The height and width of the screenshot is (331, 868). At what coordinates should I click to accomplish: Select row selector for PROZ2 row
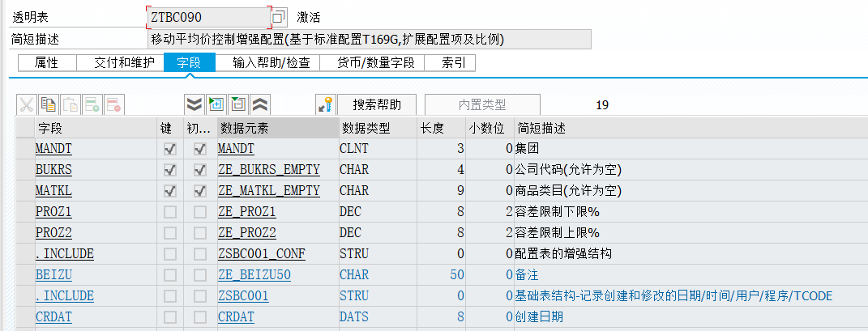pyautogui.click(x=25, y=232)
